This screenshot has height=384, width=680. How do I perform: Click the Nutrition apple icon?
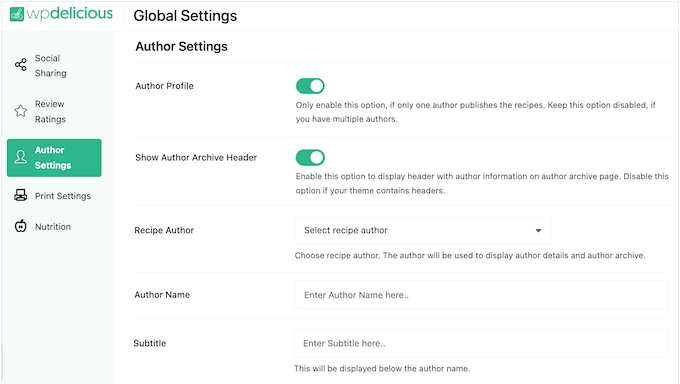pos(20,226)
